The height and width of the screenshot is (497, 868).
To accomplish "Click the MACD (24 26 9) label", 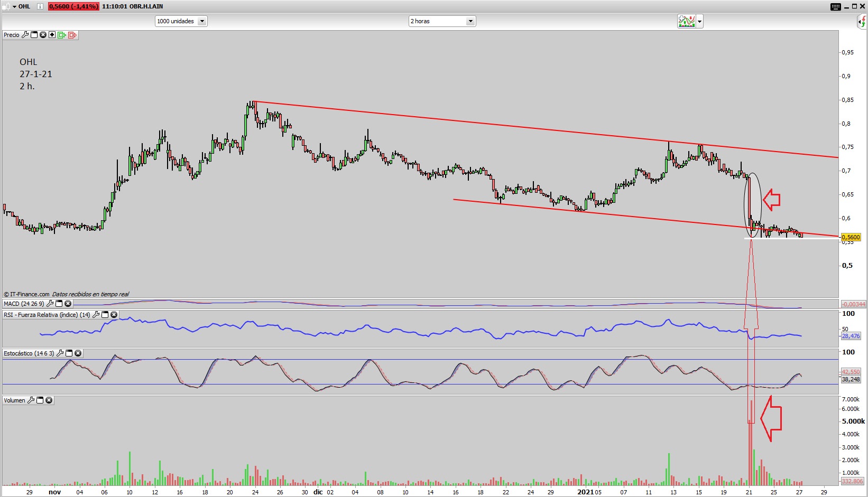I will 24,304.
